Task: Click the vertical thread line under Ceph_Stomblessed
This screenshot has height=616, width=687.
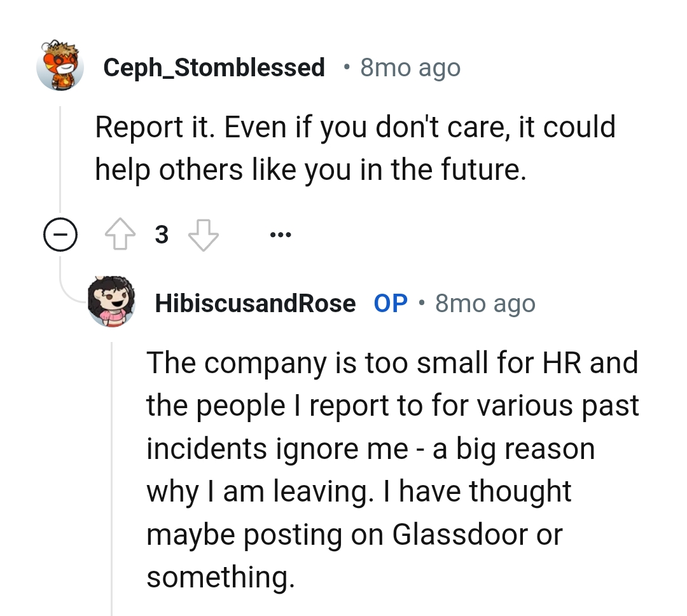Action: (60, 159)
